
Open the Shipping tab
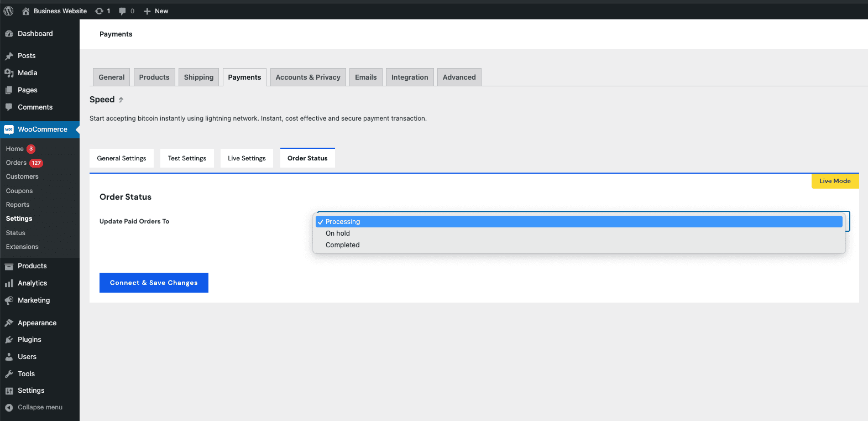point(198,77)
